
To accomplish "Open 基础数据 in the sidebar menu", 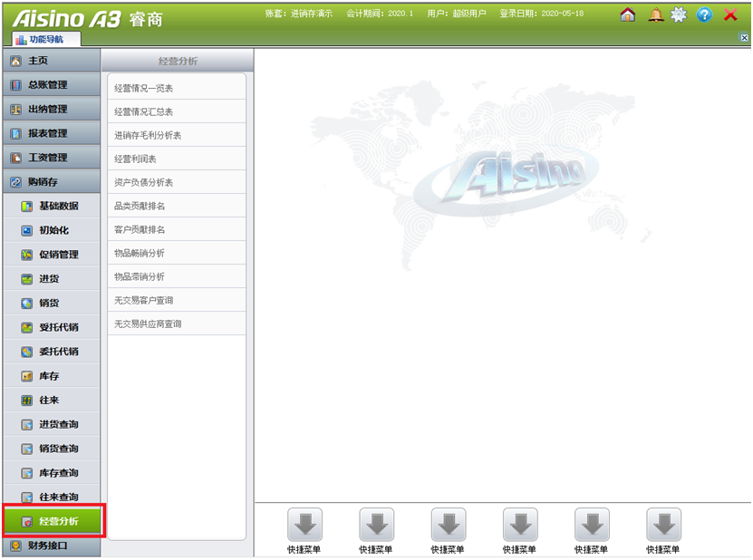I will click(x=58, y=207).
